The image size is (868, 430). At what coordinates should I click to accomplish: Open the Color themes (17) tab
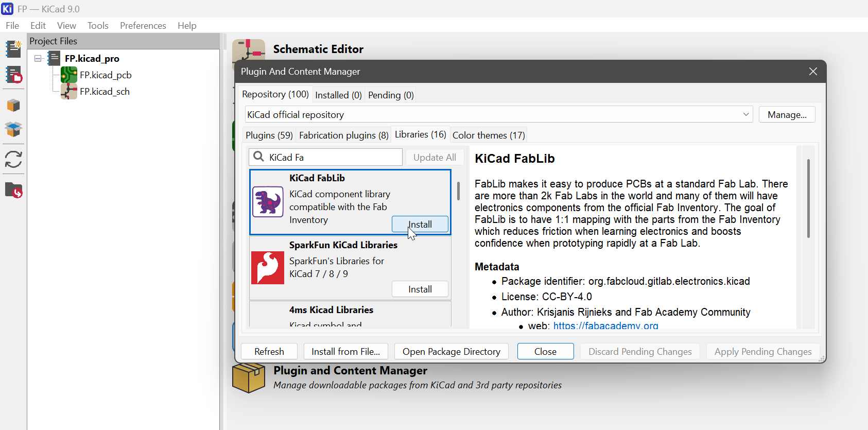click(489, 135)
